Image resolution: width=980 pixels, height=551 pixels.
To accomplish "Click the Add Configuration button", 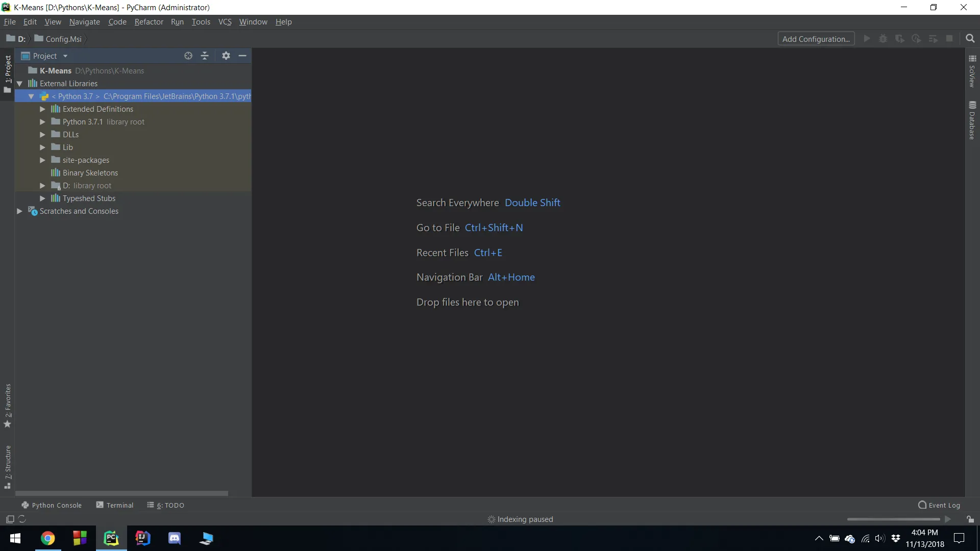I will (x=816, y=39).
